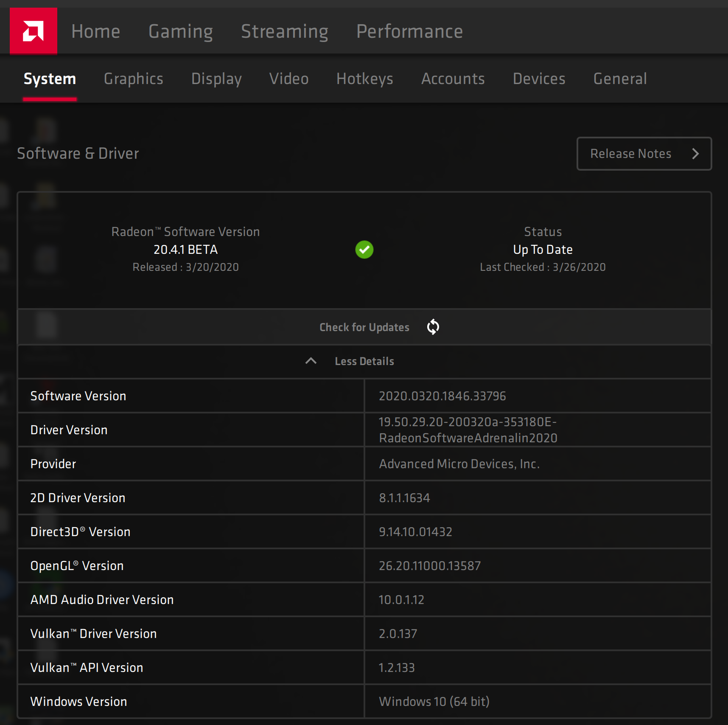Go to the Performance tab
728x725 pixels.
tap(409, 31)
